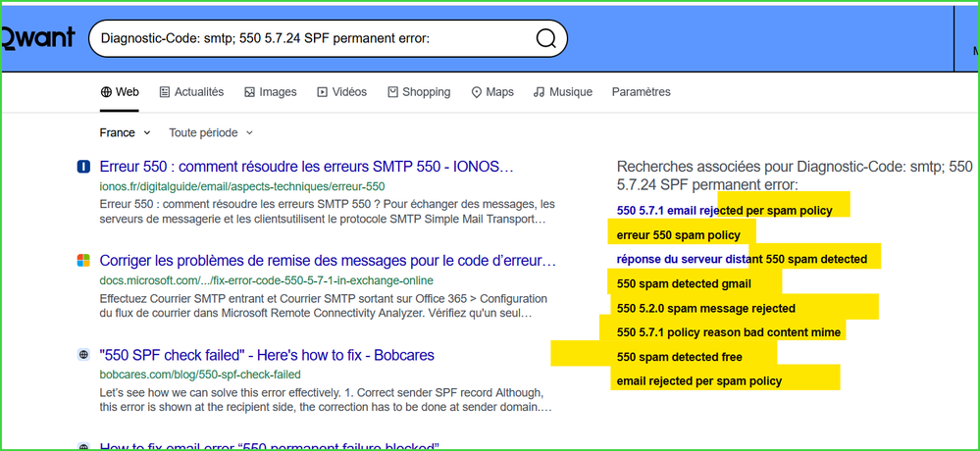The width and height of the screenshot is (980, 451).
Task: Open Erreur 550 IONOS result title
Action: point(306,167)
